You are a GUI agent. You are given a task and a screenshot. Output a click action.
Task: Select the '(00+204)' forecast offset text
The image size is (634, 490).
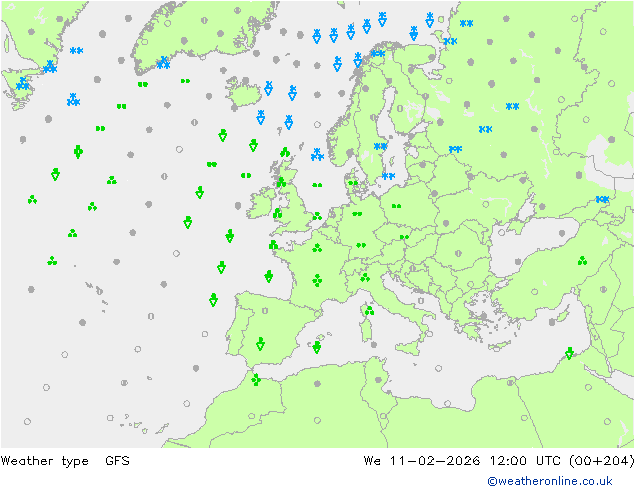601,460
